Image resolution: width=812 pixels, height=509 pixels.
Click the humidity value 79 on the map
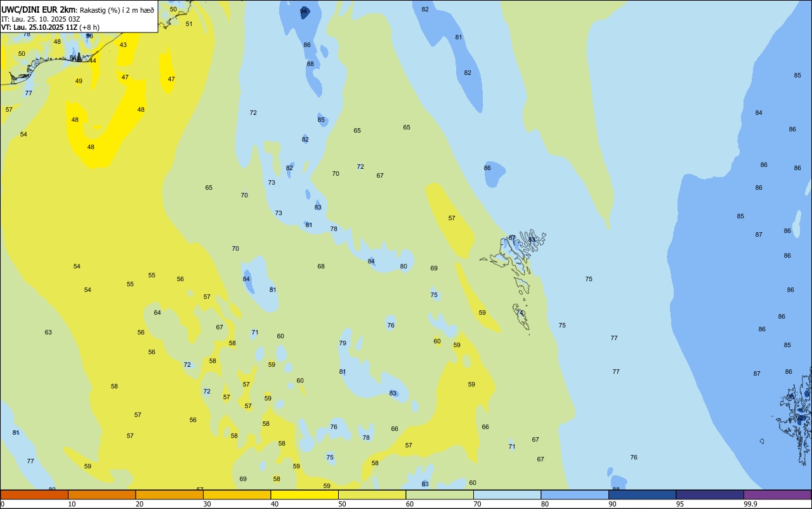(x=343, y=343)
